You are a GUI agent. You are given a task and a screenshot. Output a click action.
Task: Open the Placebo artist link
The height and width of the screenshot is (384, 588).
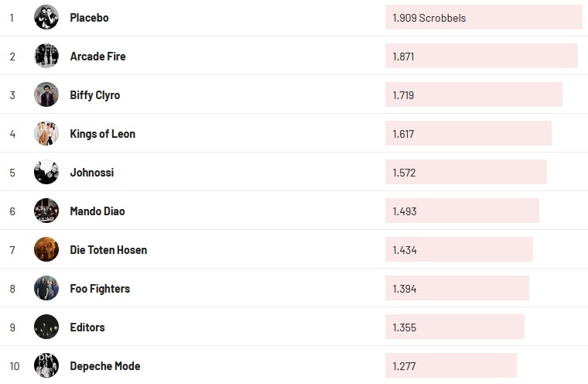tap(89, 18)
